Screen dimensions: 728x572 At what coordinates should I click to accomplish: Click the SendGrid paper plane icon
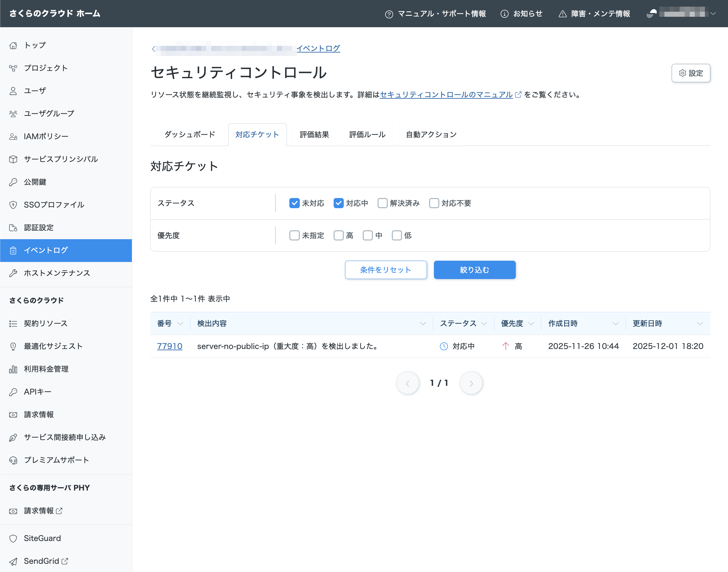coord(13,561)
